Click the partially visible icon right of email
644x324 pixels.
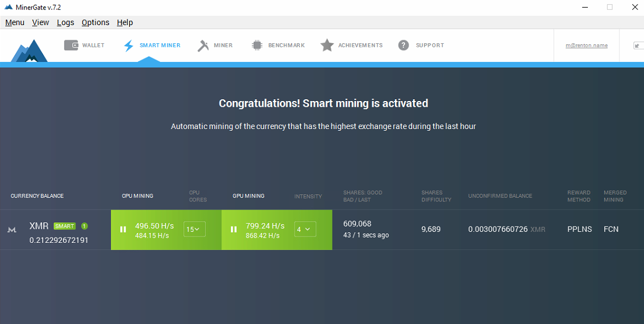(639, 46)
